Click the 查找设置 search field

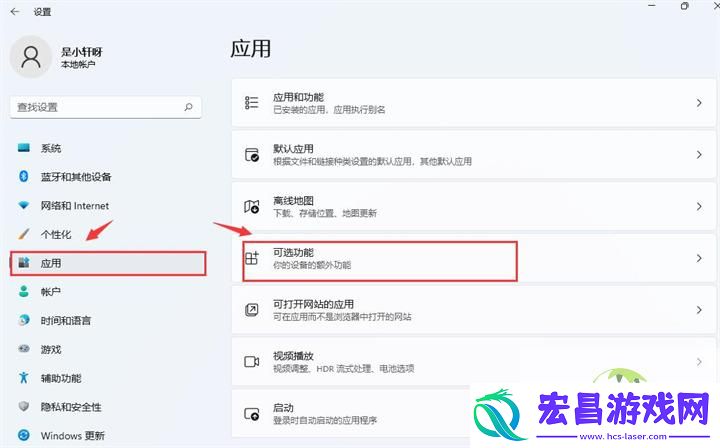point(106,107)
